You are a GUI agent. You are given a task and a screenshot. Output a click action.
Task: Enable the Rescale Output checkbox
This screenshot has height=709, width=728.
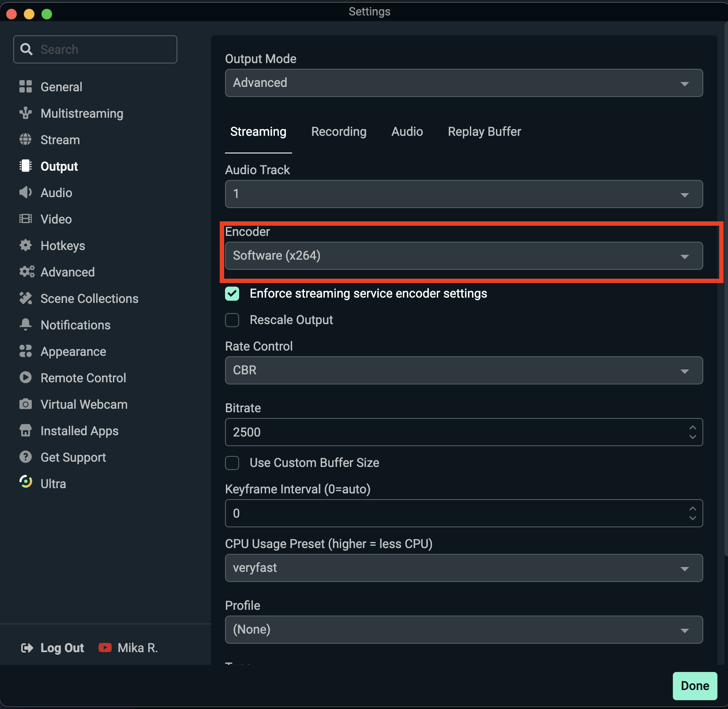pos(232,320)
